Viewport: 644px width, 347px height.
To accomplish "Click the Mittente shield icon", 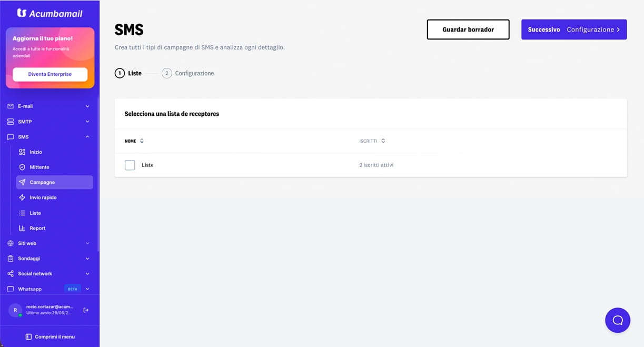I will 22,167.
